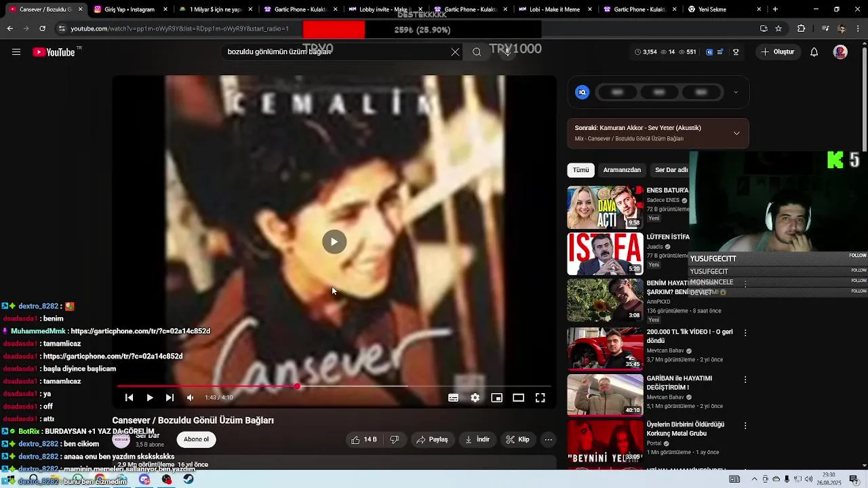Like the video with 14 B thumbs up
This screenshot has width=868, height=488.
[364, 440]
